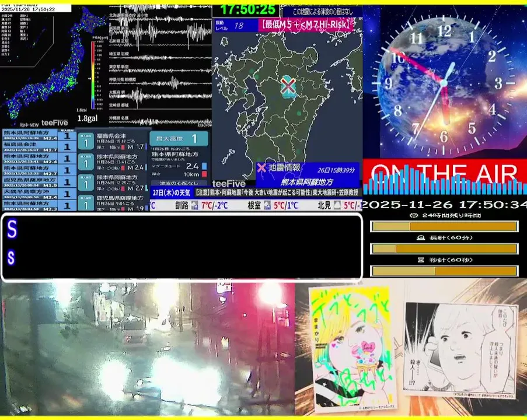Click the pink X icon beside 地震情報

(261, 167)
